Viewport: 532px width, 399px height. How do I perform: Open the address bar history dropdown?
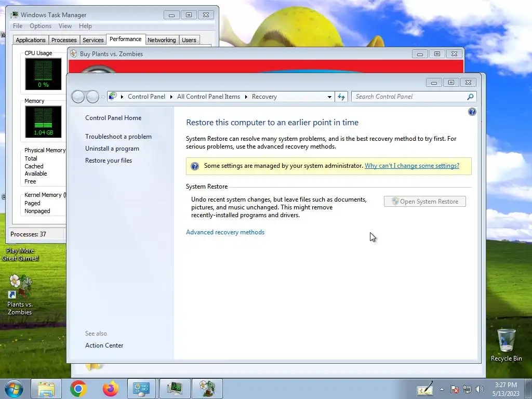(329, 97)
